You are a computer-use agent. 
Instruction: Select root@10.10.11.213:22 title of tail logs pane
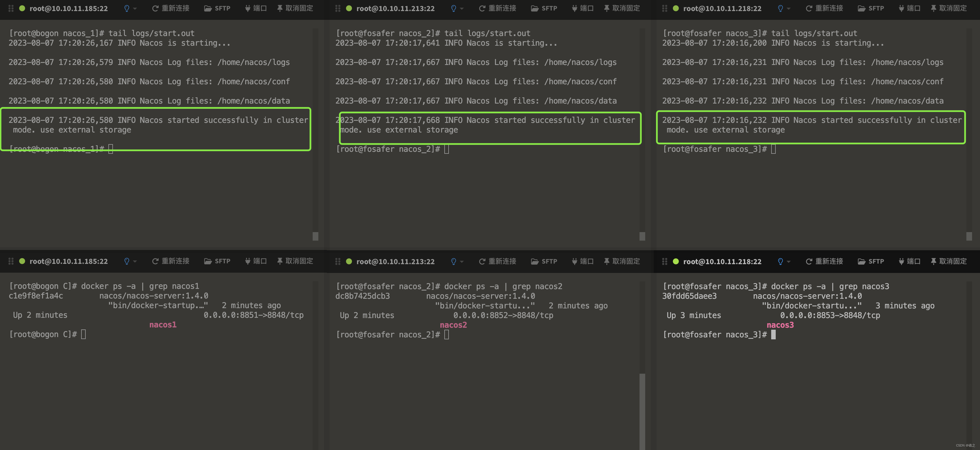(x=395, y=8)
